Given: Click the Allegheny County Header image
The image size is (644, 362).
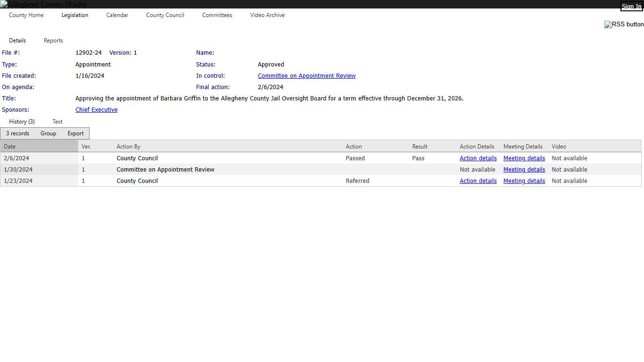Looking at the screenshot, I should [43, 4].
